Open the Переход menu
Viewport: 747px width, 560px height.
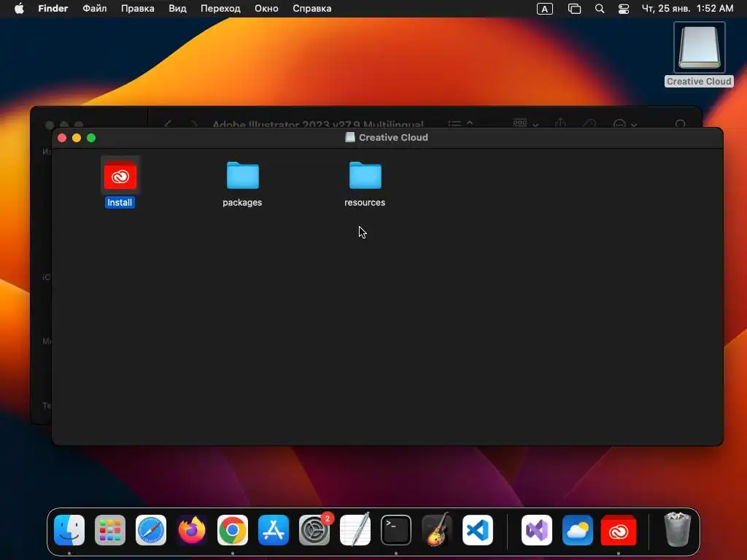(x=220, y=9)
